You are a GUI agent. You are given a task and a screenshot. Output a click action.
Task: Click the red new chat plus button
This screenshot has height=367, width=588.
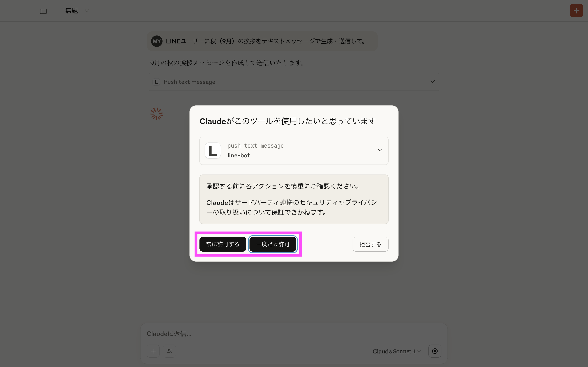point(576,11)
